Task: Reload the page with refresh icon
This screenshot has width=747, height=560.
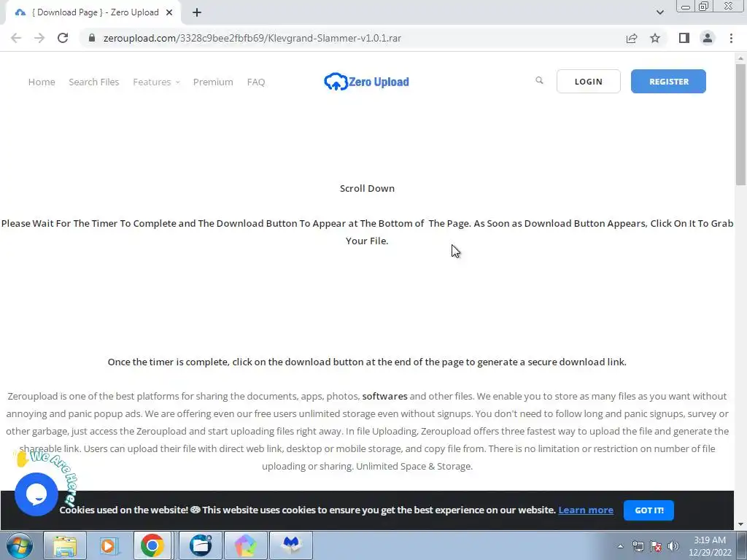Action: (63, 38)
